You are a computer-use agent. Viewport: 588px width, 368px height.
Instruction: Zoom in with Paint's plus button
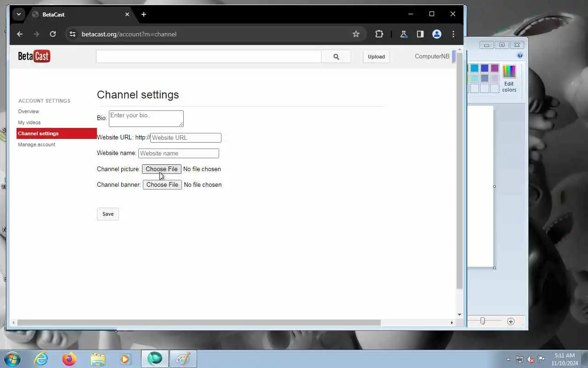511,322
